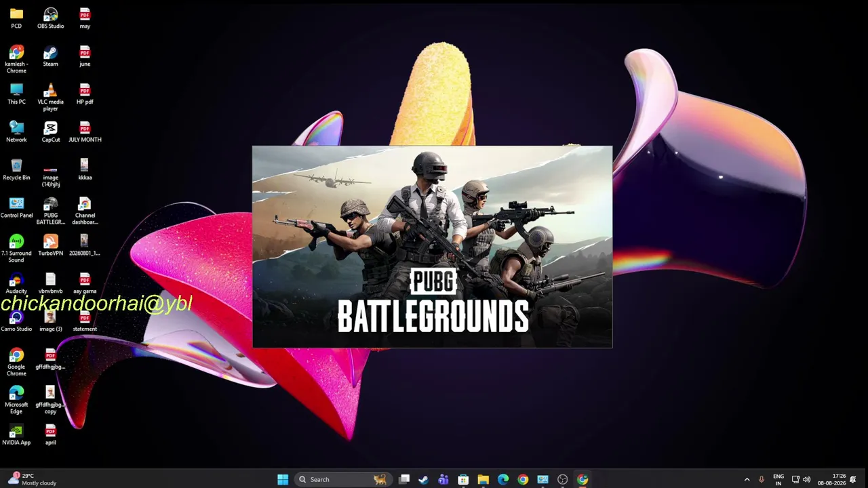Select the 'june' PDF on the desktop
The image size is (868, 488).
[85, 56]
